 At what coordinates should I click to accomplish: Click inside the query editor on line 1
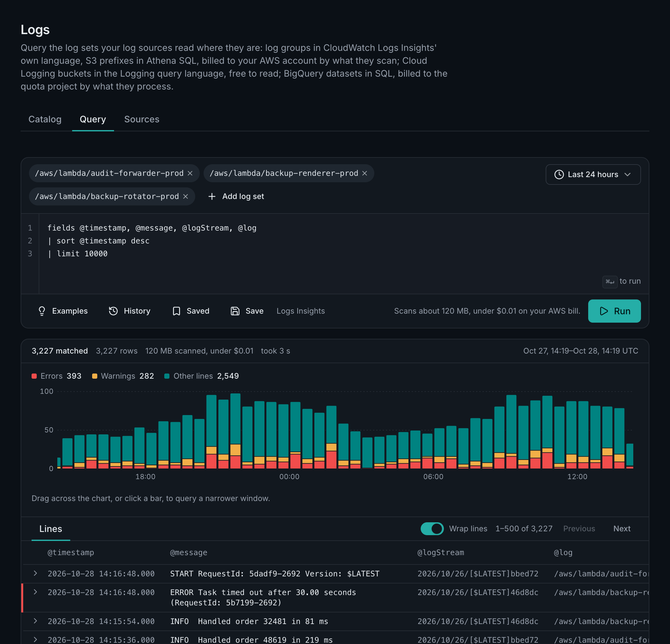point(152,228)
